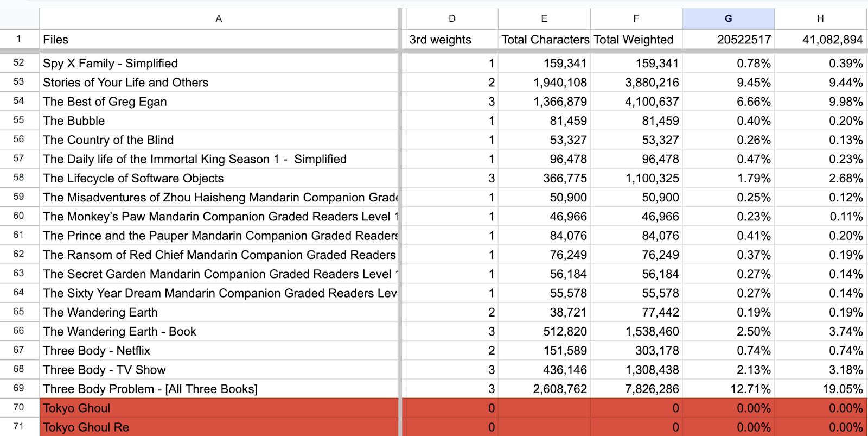Select red 'Tokyo Ghoul Re' cell
The image size is (868, 436).
(x=219, y=427)
